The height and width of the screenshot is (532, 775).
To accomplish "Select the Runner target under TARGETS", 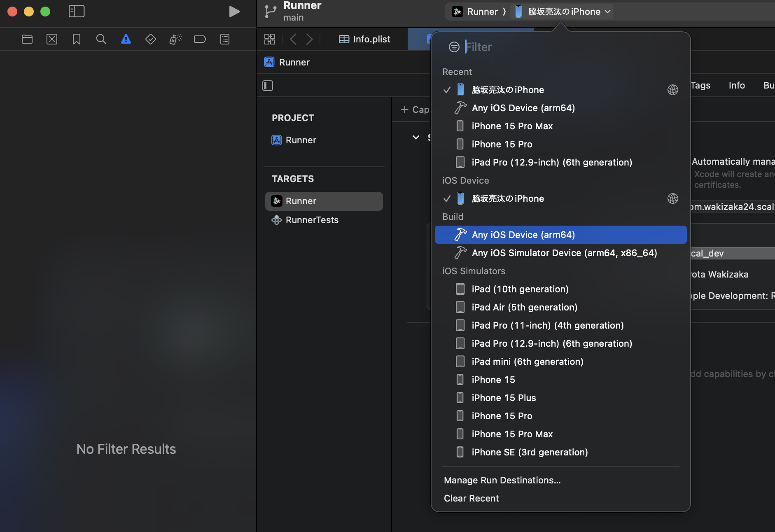I will click(x=324, y=201).
